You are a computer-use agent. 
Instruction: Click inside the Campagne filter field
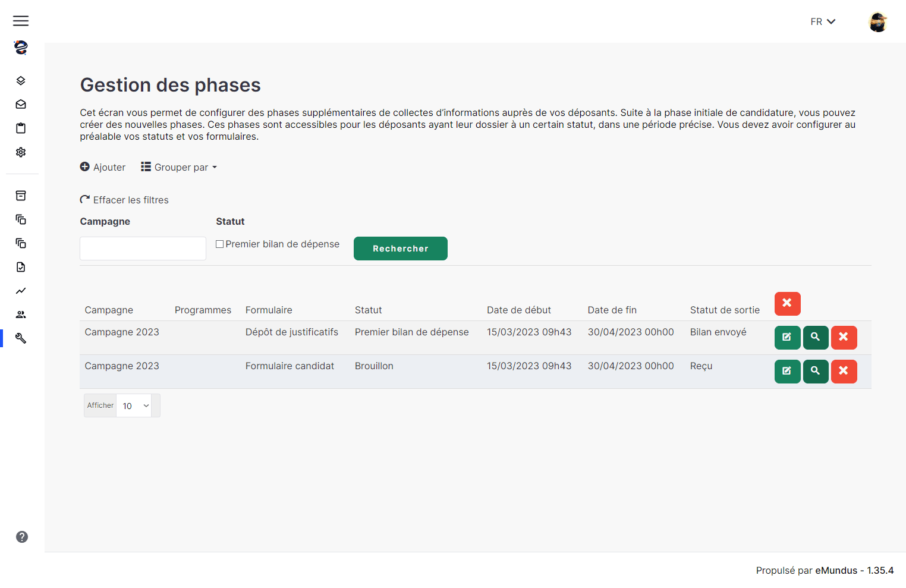[142, 248]
